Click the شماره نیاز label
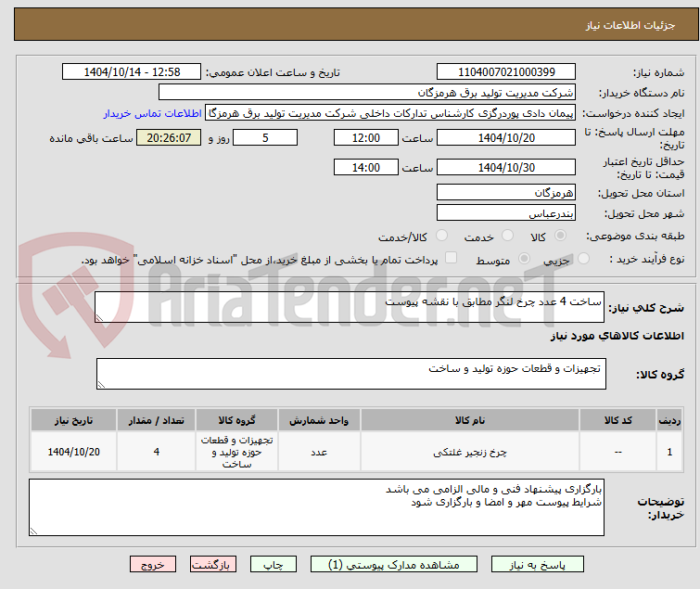 click(658, 72)
